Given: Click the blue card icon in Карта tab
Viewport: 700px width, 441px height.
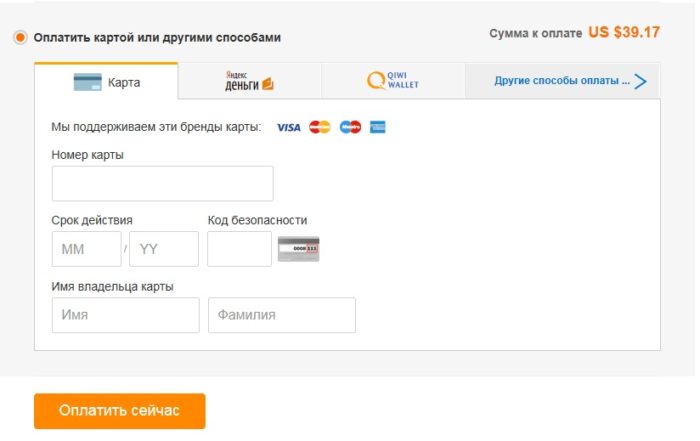Looking at the screenshot, I should (88, 82).
